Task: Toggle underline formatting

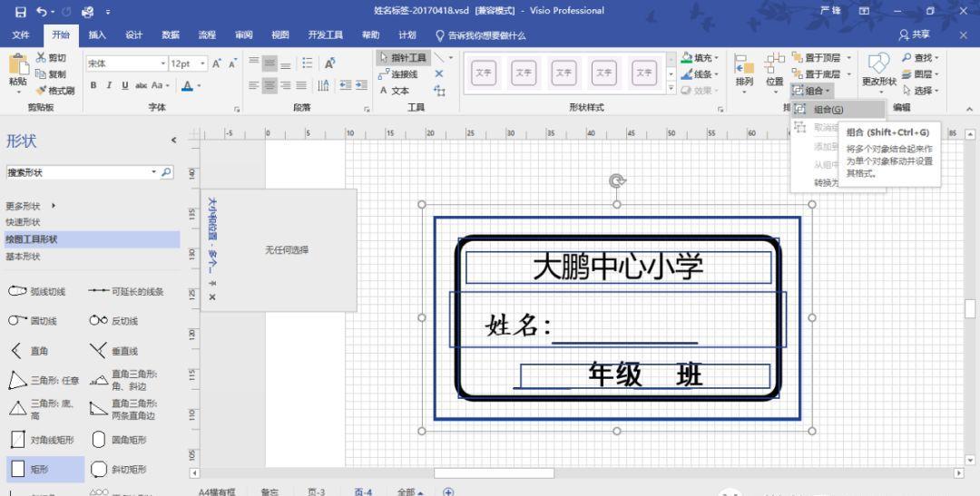Action: tap(124, 85)
